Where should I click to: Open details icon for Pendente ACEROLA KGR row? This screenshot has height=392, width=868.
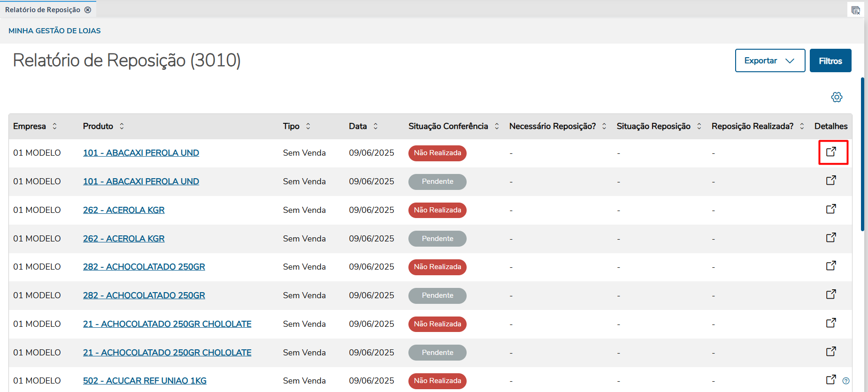coord(831,237)
